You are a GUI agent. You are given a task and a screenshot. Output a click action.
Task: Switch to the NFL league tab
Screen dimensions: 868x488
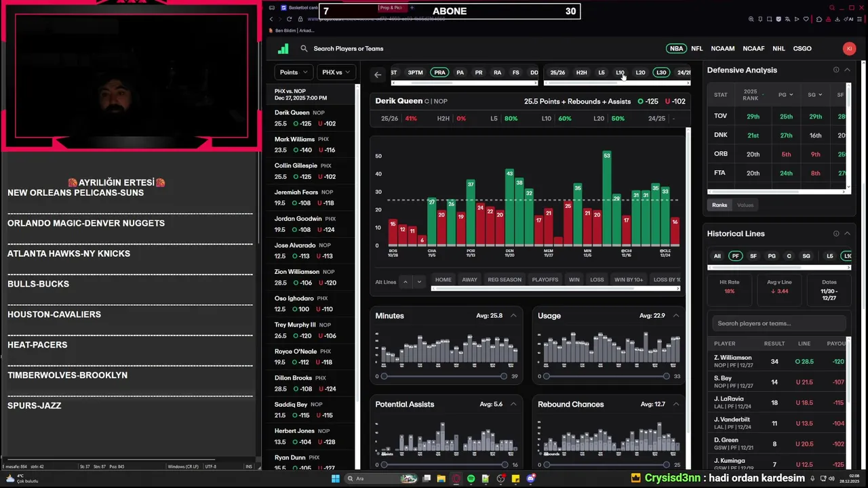click(x=697, y=48)
